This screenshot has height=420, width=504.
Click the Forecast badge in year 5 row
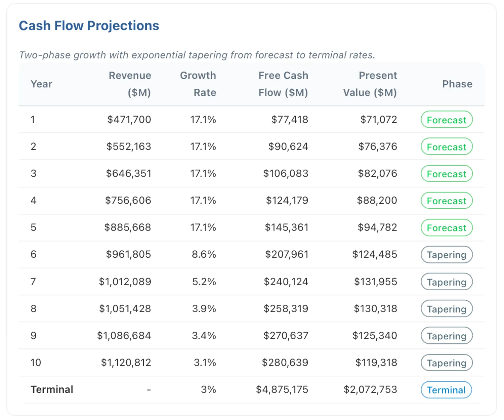(x=447, y=227)
